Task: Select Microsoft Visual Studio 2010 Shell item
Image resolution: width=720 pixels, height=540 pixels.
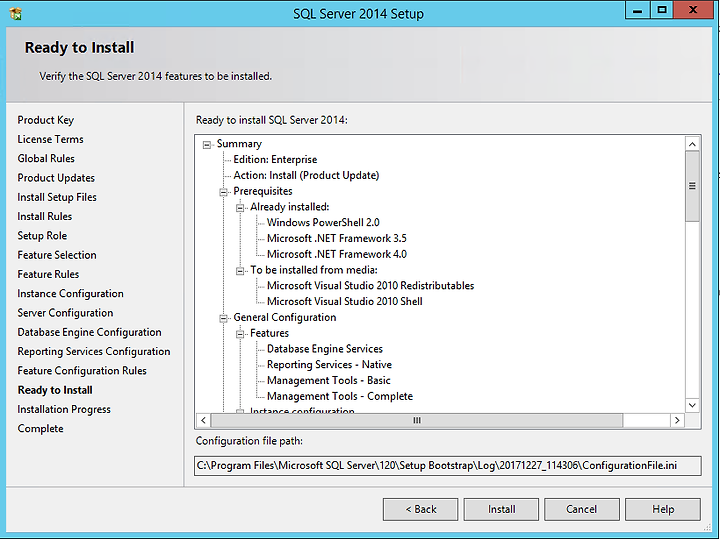Action: (x=345, y=302)
